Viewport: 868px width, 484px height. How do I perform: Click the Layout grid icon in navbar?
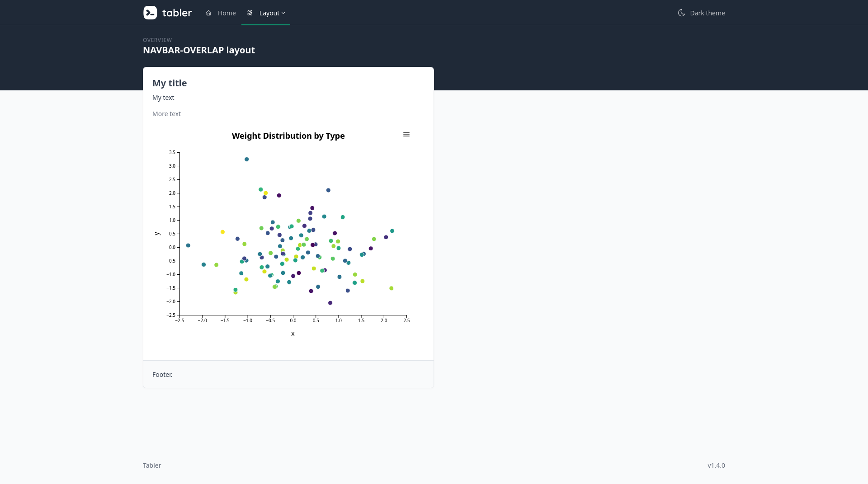coord(250,13)
